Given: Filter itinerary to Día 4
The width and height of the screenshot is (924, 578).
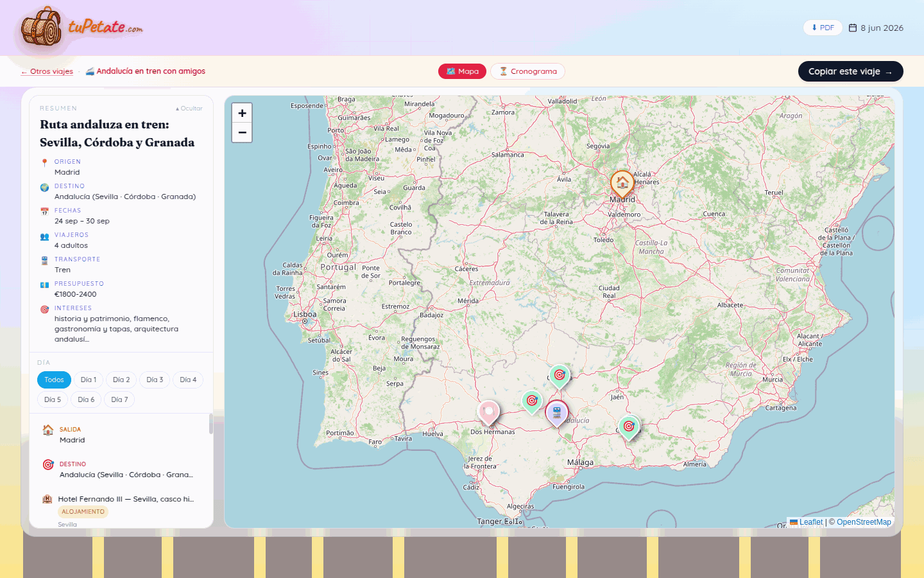Looking at the screenshot, I should pyautogui.click(x=188, y=380).
